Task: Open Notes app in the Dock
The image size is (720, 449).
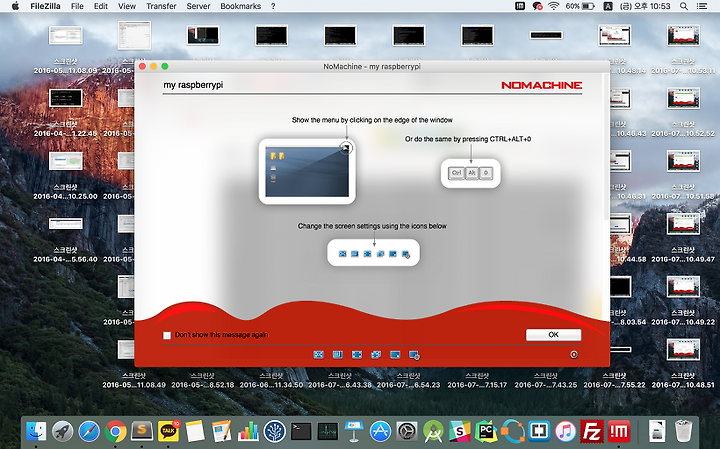Action: click(x=195, y=432)
